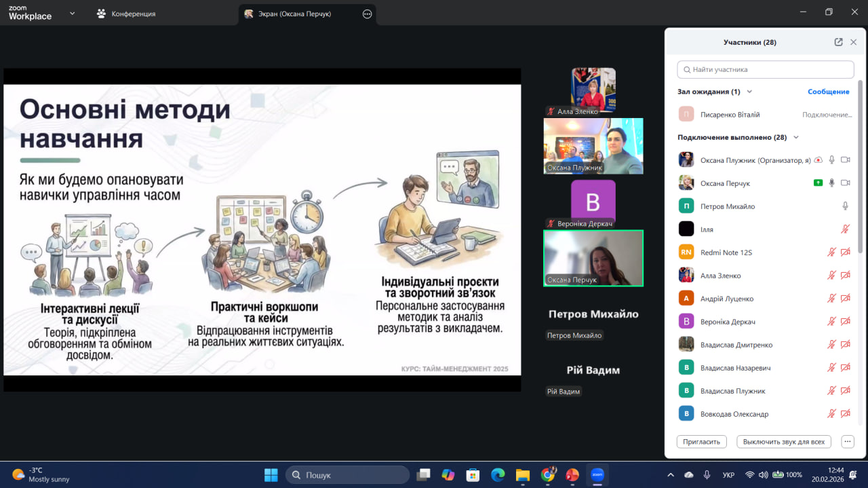The width and height of the screenshot is (868, 488).
Task: Open File Explorer from the taskbar
Action: 522,475
